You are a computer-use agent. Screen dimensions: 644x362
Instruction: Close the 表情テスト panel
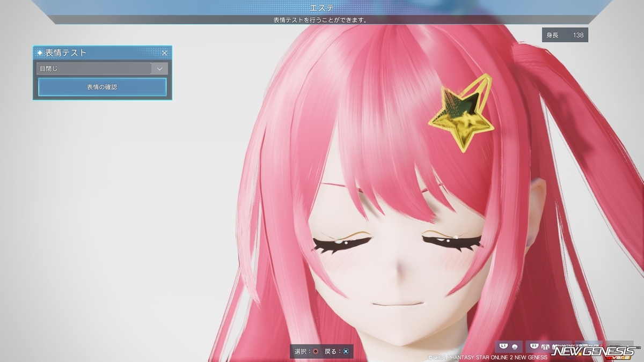click(x=165, y=53)
